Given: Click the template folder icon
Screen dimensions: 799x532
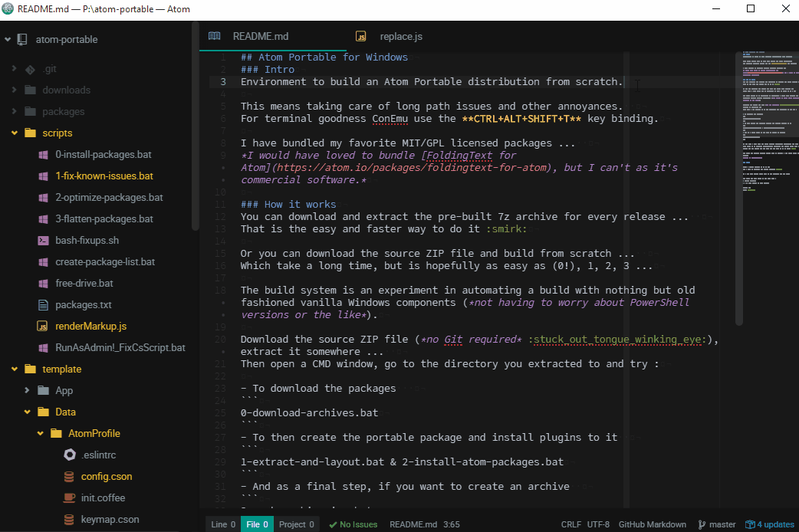Looking at the screenshot, I should pyautogui.click(x=30, y=369).
